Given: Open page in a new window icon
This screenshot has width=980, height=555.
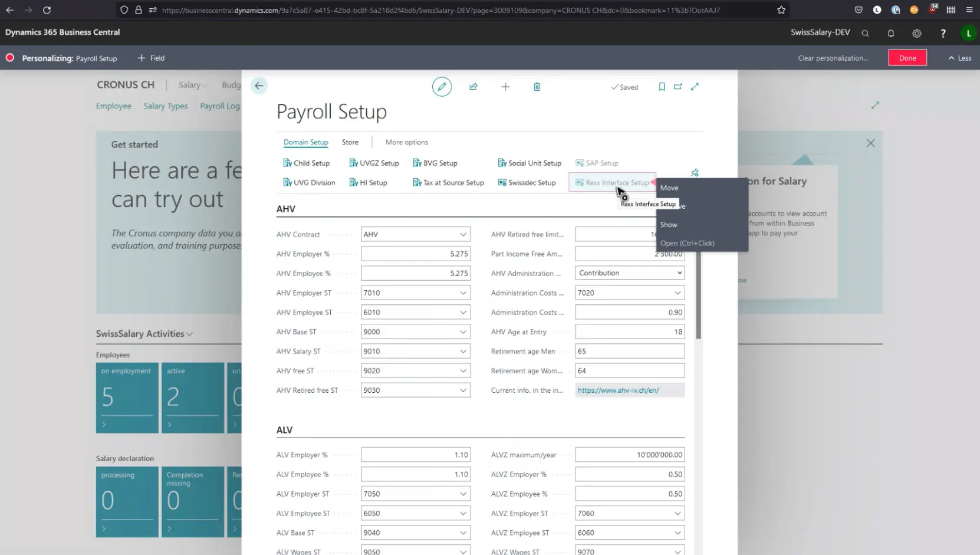Looking at the screenshot, I should point(678,87).
